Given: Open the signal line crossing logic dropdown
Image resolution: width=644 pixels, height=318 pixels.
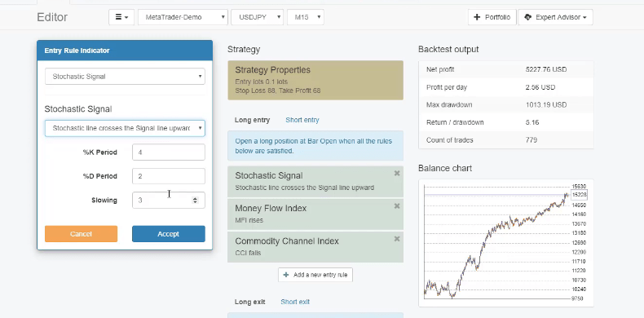Looking at the screenshot, I should pyautogui.click(x=125, y=128).
